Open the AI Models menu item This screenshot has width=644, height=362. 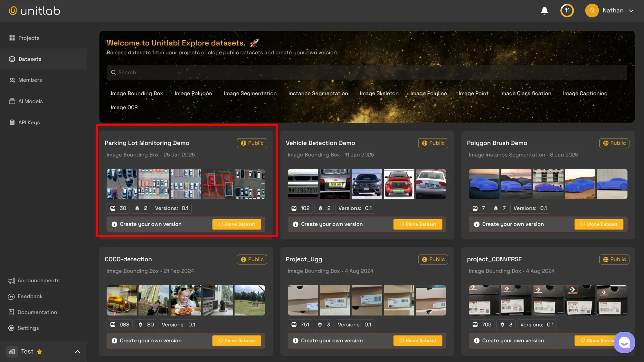pos(30,101)
